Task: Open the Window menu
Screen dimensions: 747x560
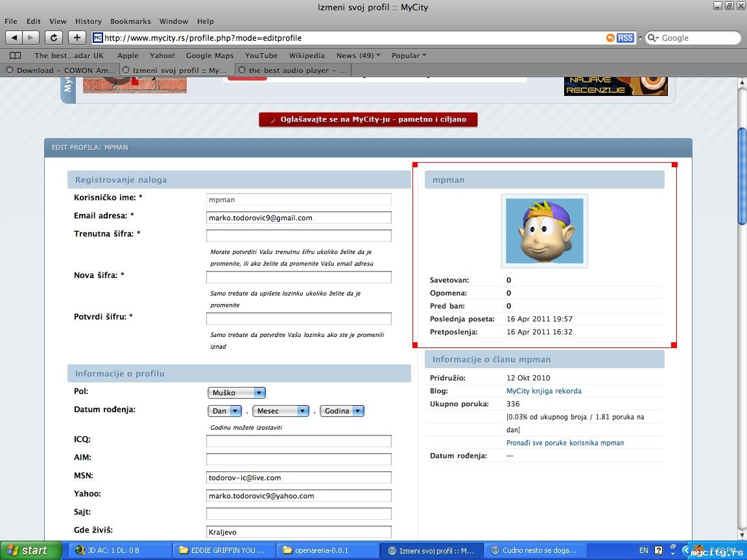Action: [173, 21]
